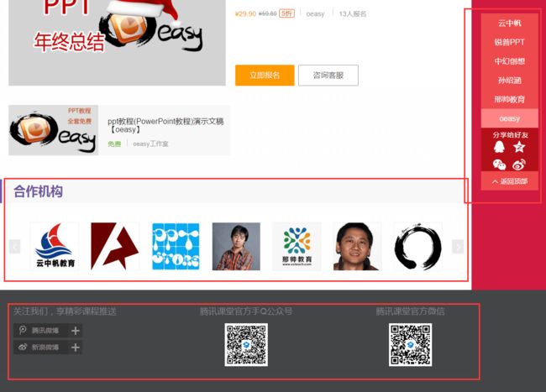Open the free ppt教程 course thumbnail
This screenshot has height=392, width=546.
coord(53,130)
